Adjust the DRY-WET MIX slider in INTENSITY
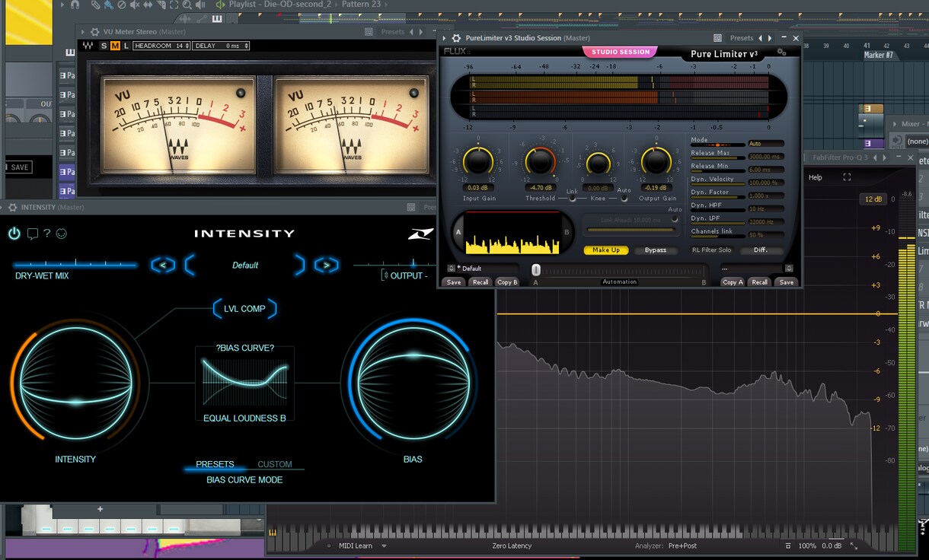This screenshot has height=560, width=929. pos(75,265)
